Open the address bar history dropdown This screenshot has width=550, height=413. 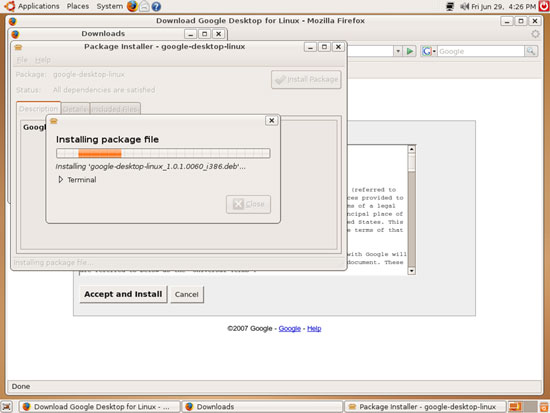[x=398, y=51]
